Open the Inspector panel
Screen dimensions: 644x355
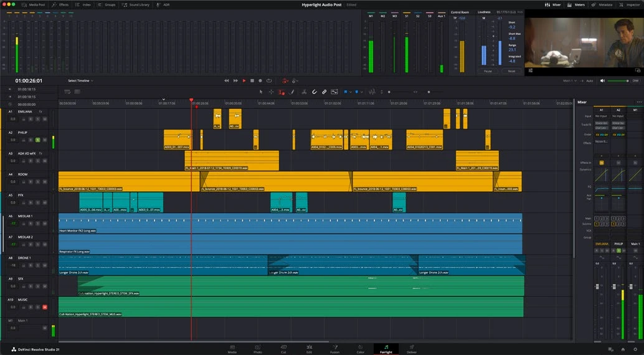coord(629,4)
